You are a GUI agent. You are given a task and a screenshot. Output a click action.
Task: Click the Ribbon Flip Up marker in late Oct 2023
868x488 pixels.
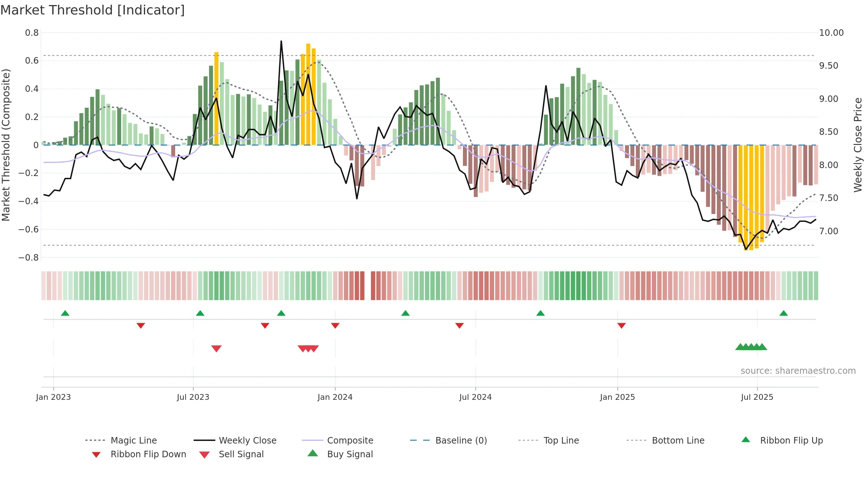(281, 313)
